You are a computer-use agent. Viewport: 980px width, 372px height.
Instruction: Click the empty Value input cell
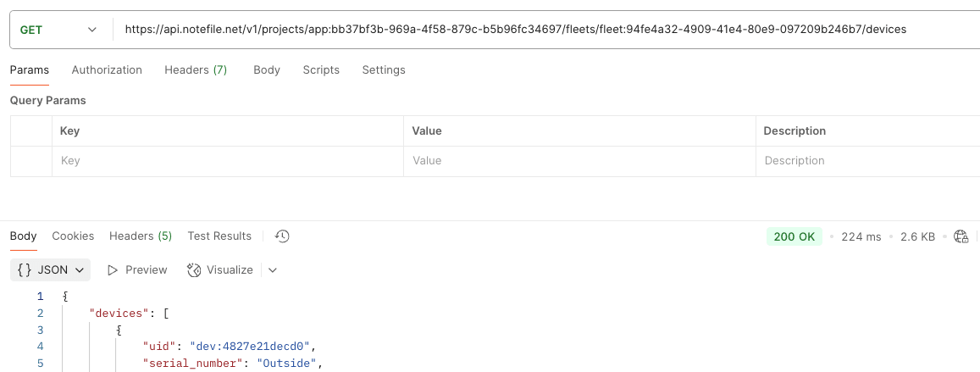pyautogui.click(x=579, y=161)
